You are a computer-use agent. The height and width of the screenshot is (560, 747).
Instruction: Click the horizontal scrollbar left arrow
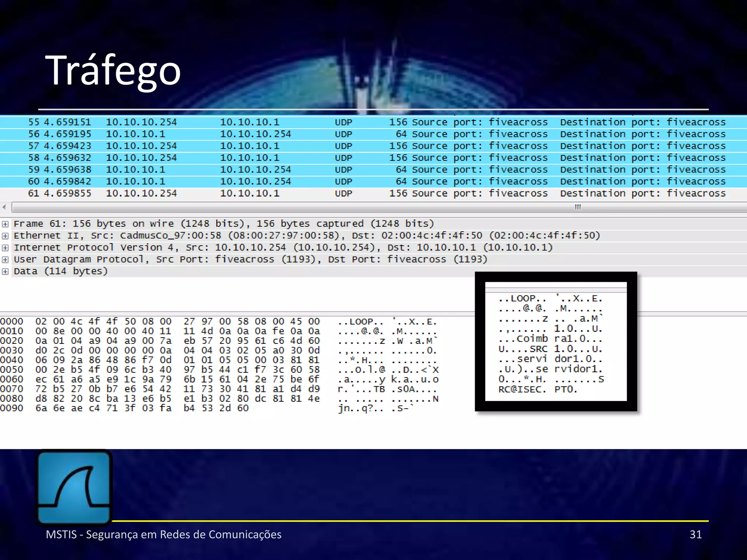(4, 207)
